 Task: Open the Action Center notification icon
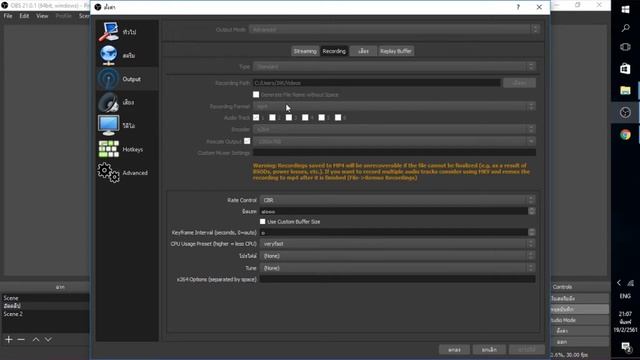(x=625, y=347)
